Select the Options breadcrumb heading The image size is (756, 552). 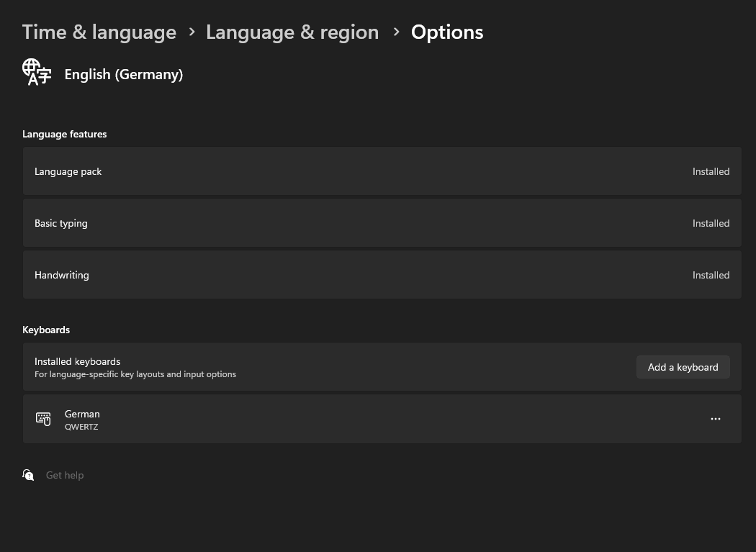pos(446,32)
